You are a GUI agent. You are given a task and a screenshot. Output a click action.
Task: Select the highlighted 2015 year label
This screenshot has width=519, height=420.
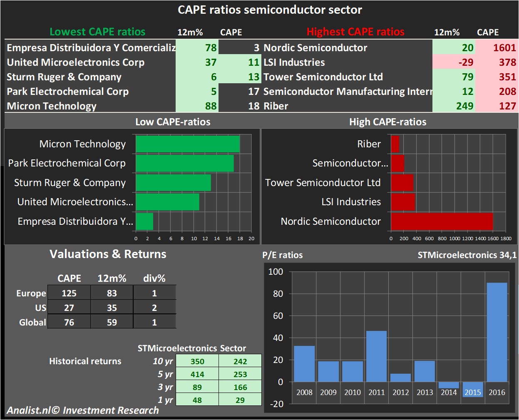[x=473, y=392]
